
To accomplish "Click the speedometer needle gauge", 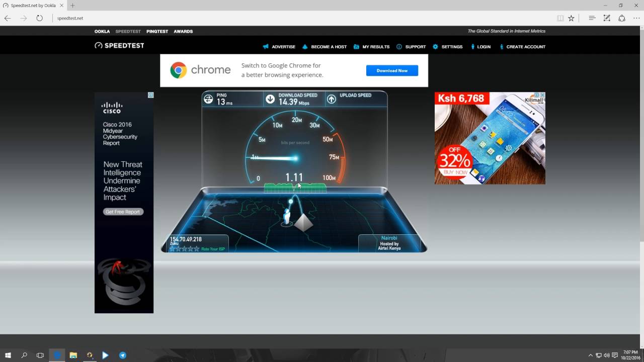I will click(x=295, y=148).
